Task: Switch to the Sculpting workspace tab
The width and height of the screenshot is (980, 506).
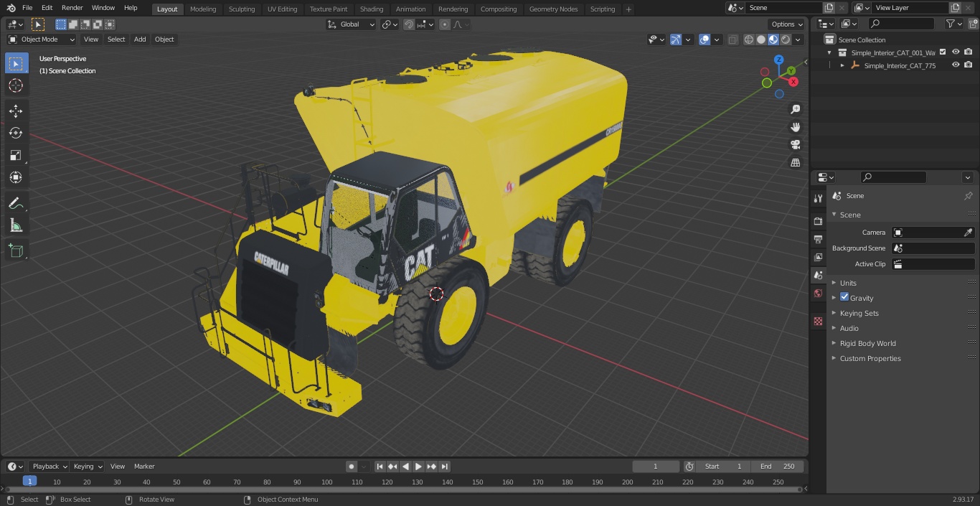Action: click(x=242, y=9)
